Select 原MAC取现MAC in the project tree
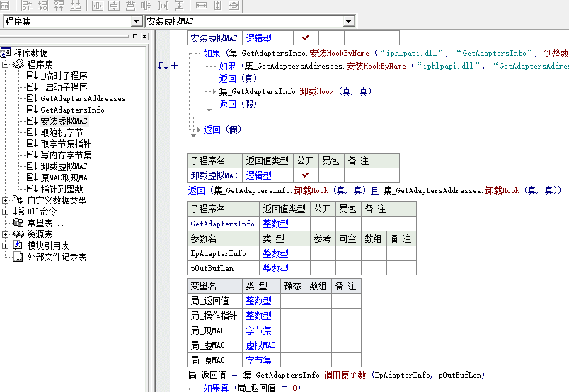 [x=66, y=178]
